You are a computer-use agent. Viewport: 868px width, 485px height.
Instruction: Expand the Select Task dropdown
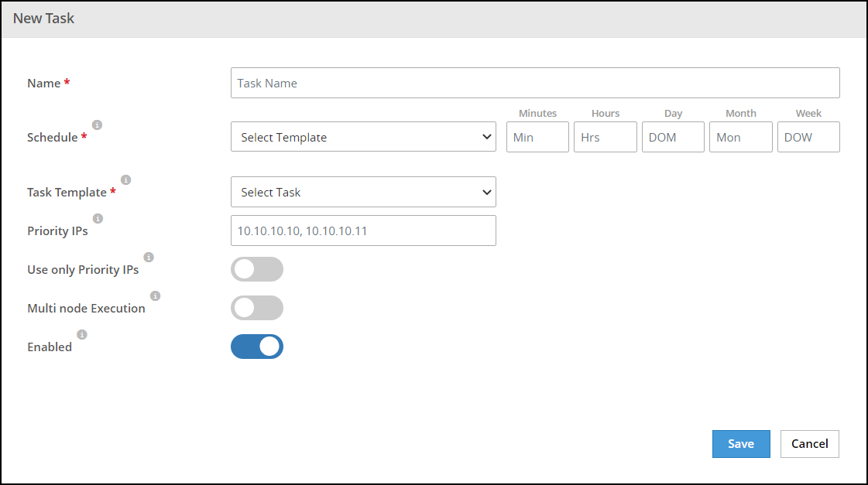click(x=363, y=192)
